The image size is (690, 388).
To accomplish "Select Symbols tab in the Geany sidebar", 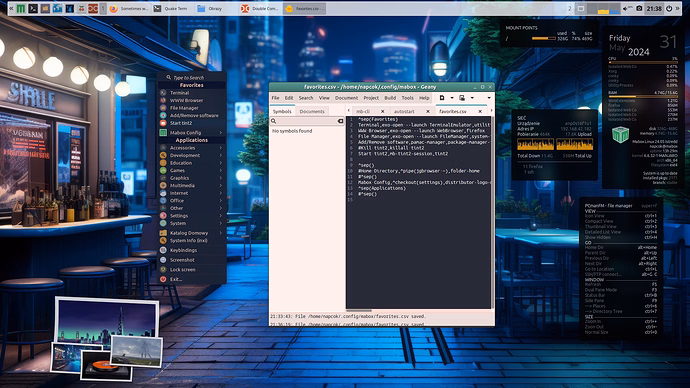I will click(282, 111).
